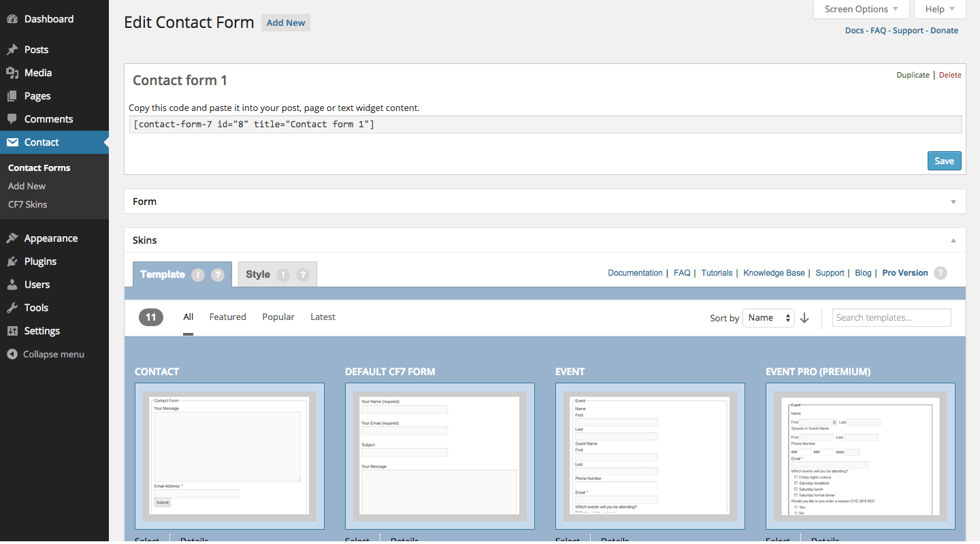
Task: Click the question-mark help icon on Style tab
Action: pos(303,274)
